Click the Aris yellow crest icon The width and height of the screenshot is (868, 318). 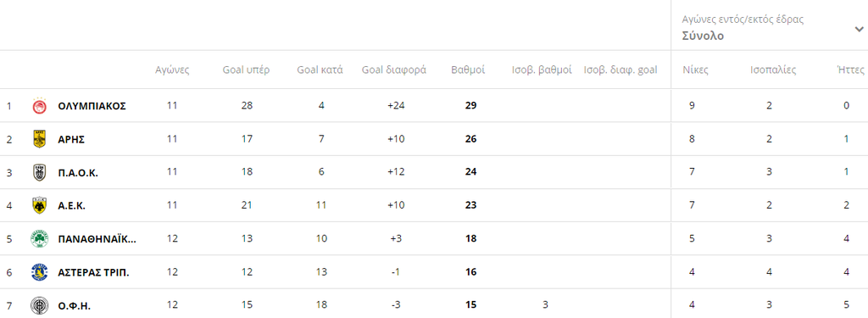pos(40,139)
